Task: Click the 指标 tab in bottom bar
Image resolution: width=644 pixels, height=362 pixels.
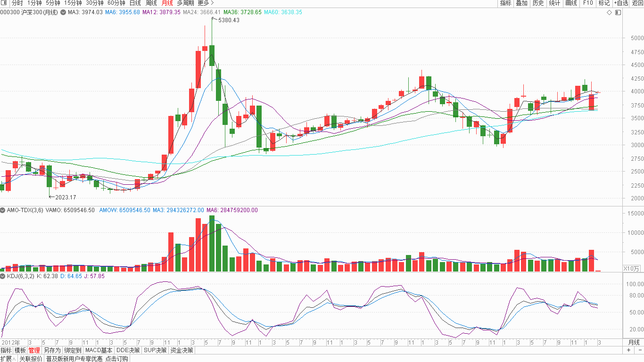Action: (6, 351)
